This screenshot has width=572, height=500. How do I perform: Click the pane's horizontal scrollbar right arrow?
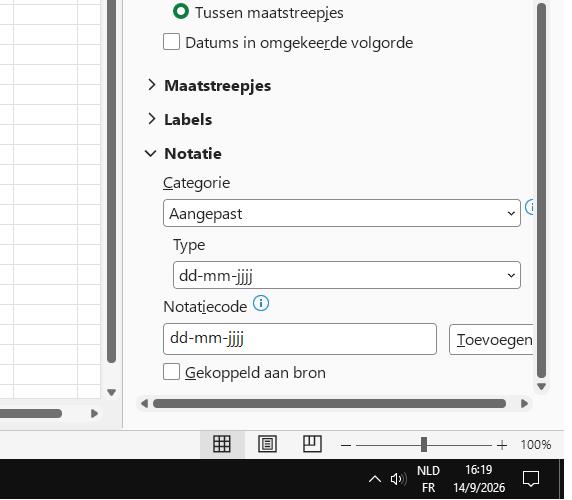tap(525, 403)
